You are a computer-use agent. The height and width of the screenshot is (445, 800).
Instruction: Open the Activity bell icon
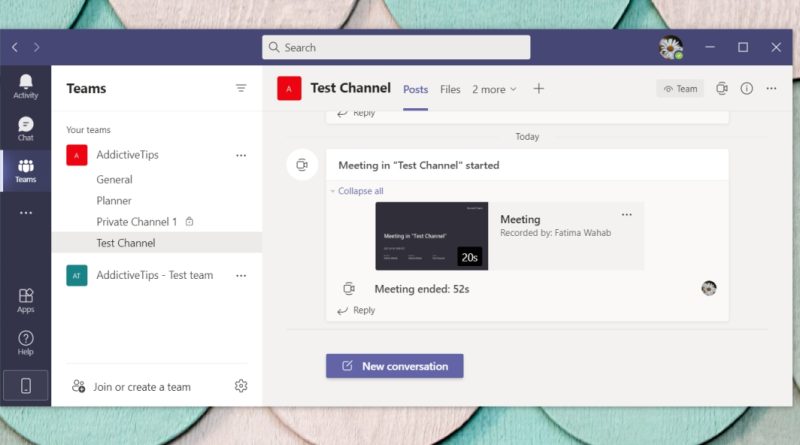(26, 86)
